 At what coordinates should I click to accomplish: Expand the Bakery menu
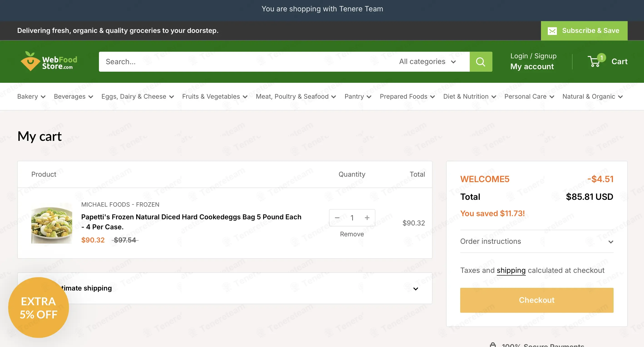[x=31, y=96]
